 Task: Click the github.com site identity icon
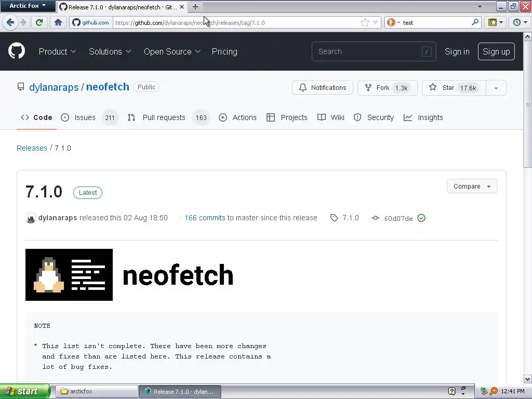91,23
